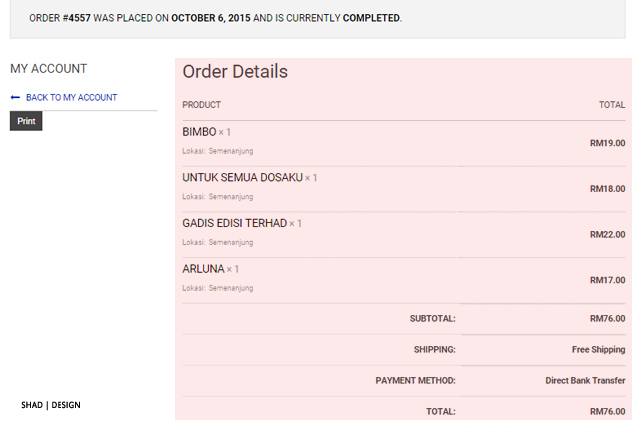The image size is (640, 427).
Task: Select GADIS EDISI TERHAD product
Action: [x=234, y=224]
